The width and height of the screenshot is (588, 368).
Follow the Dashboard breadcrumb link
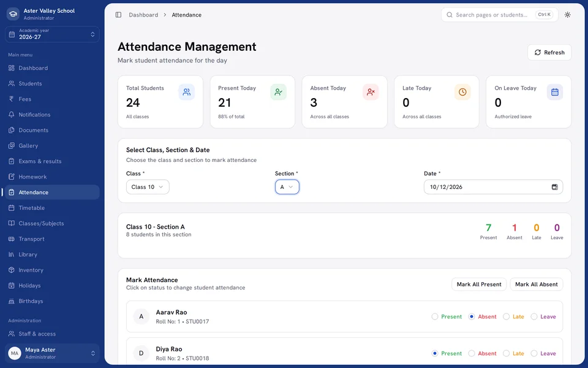pos(143,15)
